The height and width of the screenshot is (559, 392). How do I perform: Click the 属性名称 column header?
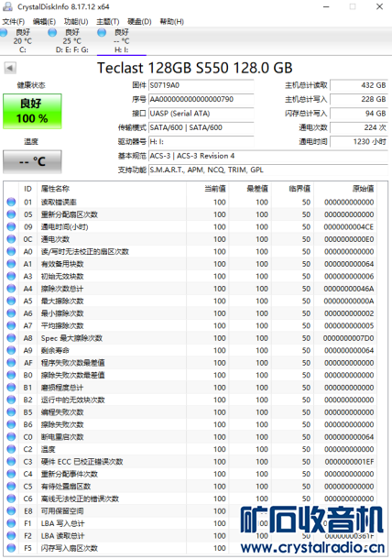click(112, 189)
